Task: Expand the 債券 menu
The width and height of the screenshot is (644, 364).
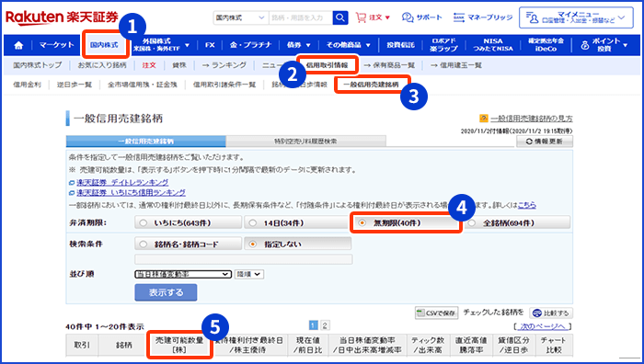Action: click(299, 45)
